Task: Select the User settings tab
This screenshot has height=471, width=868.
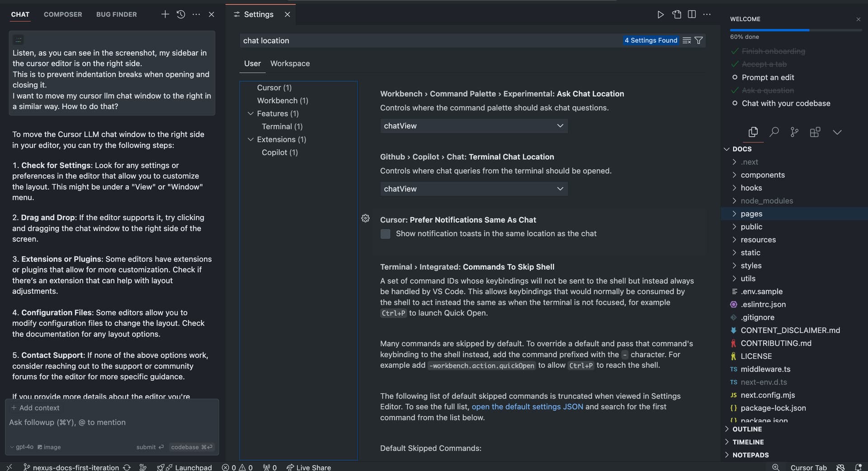Action: coord(252,63)
